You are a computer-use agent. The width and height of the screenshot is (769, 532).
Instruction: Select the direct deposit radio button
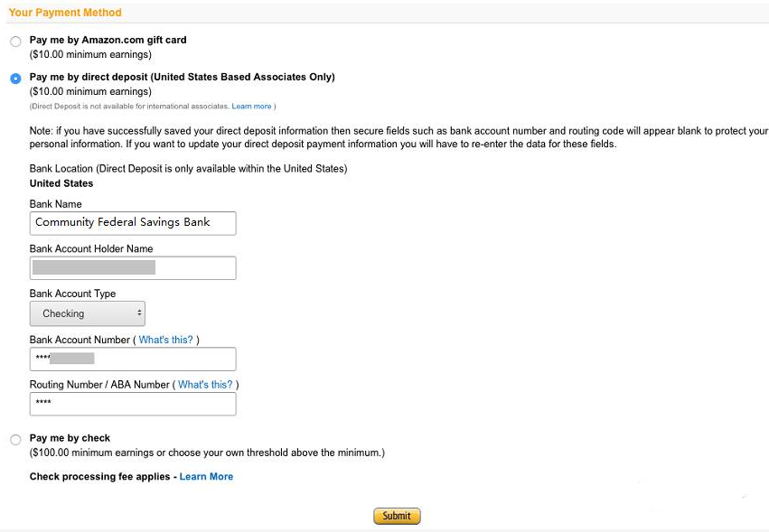click(15, 79)
